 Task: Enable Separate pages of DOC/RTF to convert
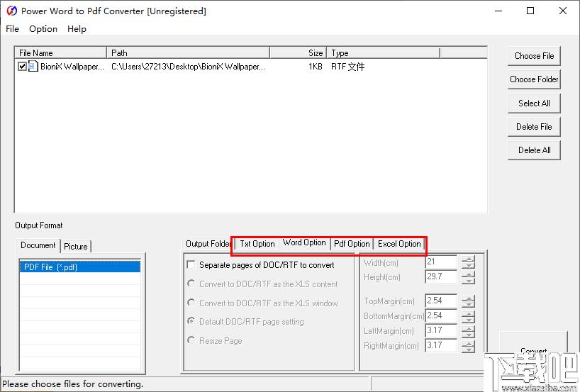[x=191, y=265]
